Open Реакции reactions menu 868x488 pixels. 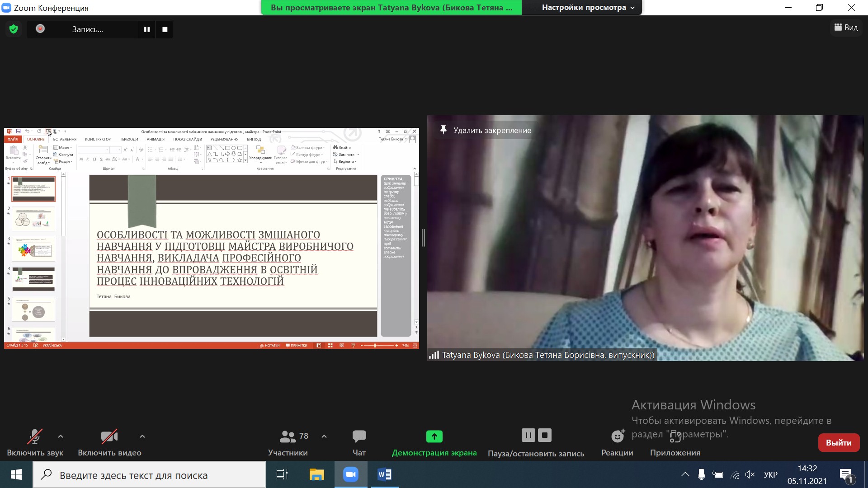(x=617, y=442)
